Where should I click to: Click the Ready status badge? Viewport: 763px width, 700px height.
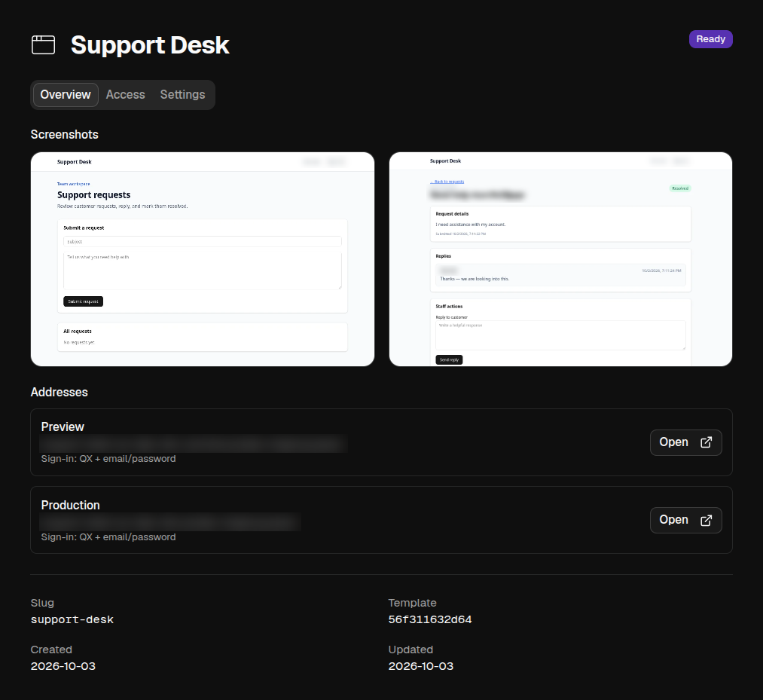[x=710, y=39]
